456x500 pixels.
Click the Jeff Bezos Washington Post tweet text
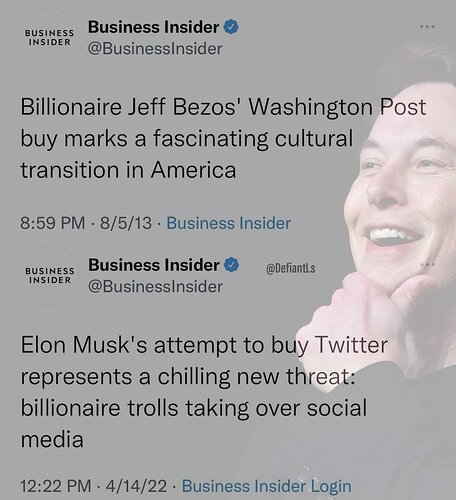coord(223,138)
